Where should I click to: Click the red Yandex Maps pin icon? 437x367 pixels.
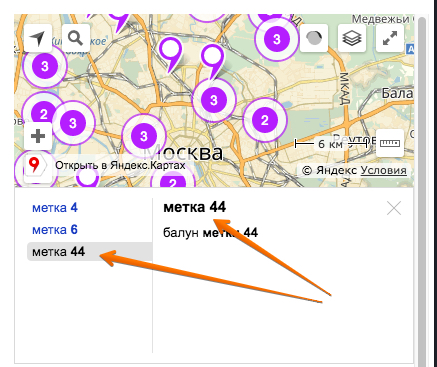point(34,166)
